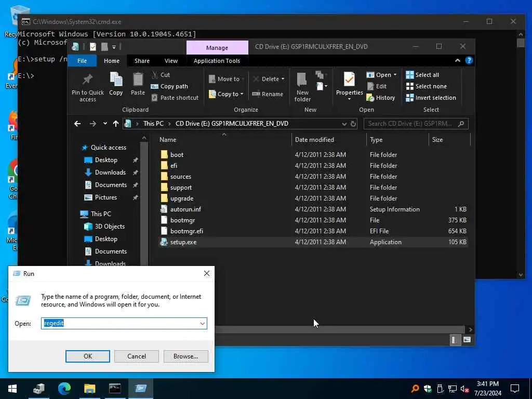Click the Edit ribbon item
The width and height of the screenshot is (532, 399).
pyautogui.click(x=377, y=86)
